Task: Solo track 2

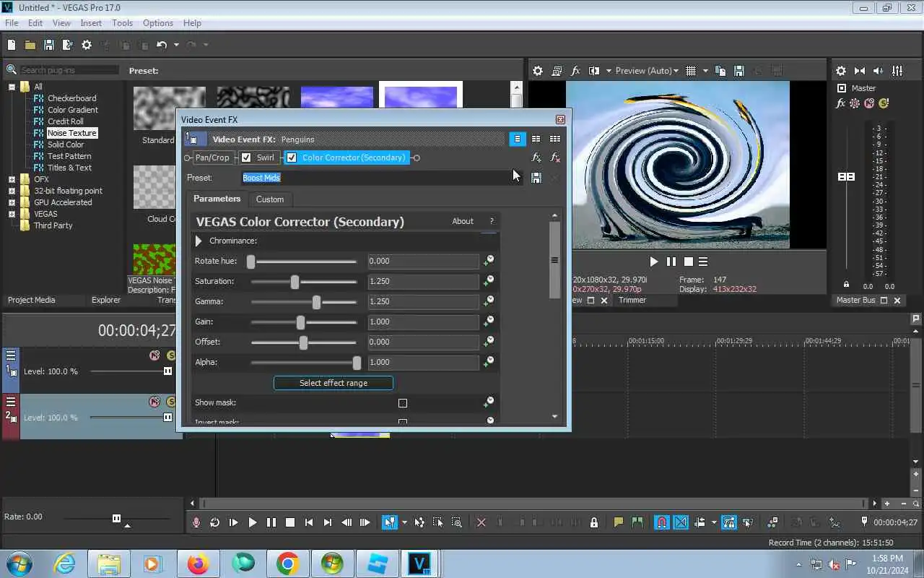Action: pyautogui.click(x=171, y=402)
